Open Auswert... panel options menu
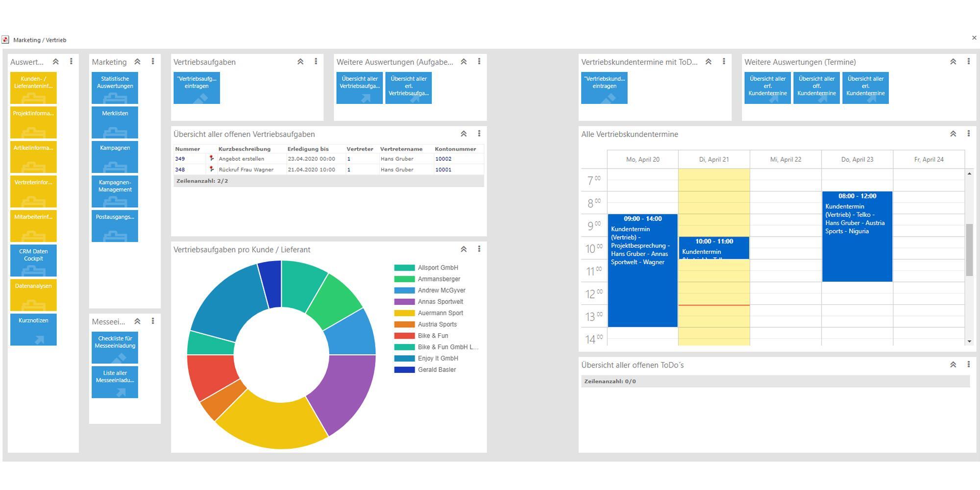This screenshot has width=980, height=490. point(71,62)
